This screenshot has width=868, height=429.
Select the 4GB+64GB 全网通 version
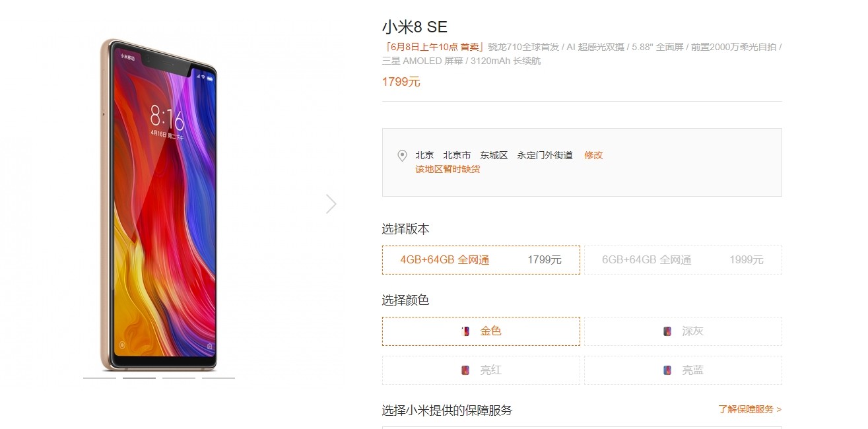(481, 260)
